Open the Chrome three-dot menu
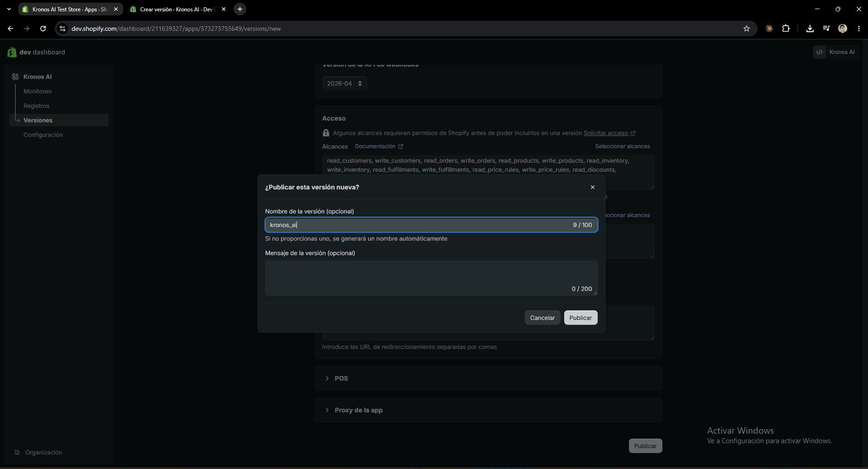This screenshot has width=868, height=469. coord(859,29)
